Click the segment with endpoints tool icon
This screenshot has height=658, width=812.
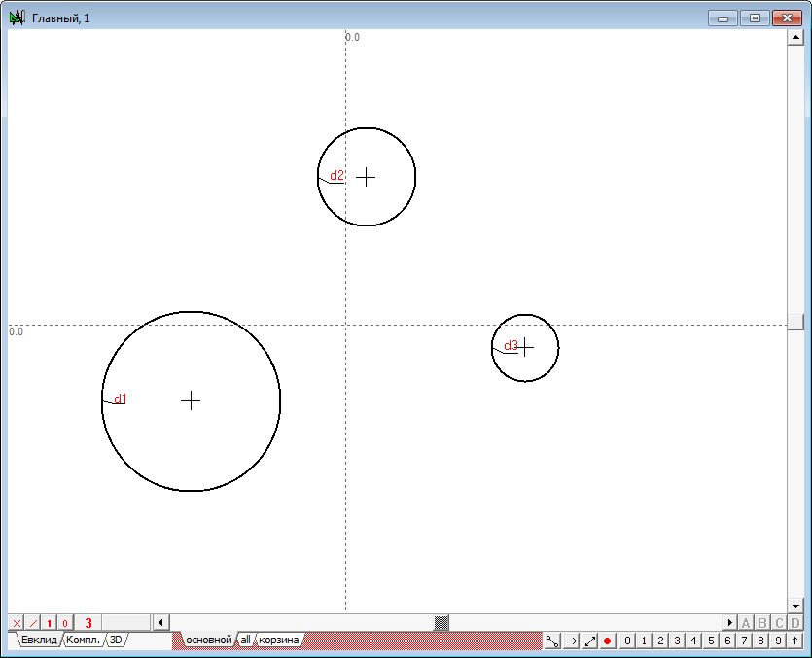coord(552,641)
